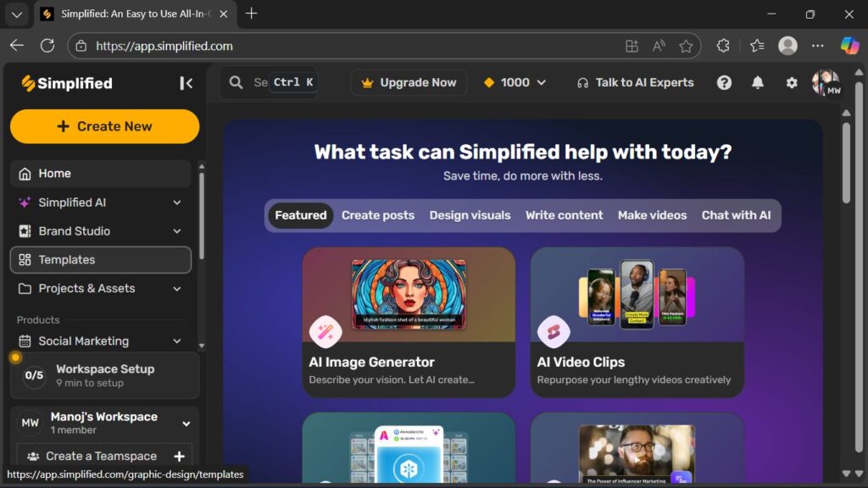This screenshot has height=488, width=868.
Task: Open the 1000 credits dropdown
Action: [x=515, y=82]
